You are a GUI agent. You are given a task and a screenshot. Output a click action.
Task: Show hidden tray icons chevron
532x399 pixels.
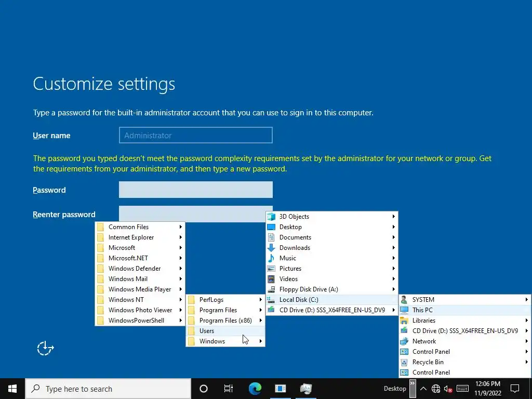pyautogui.click(x=423, y=389)
